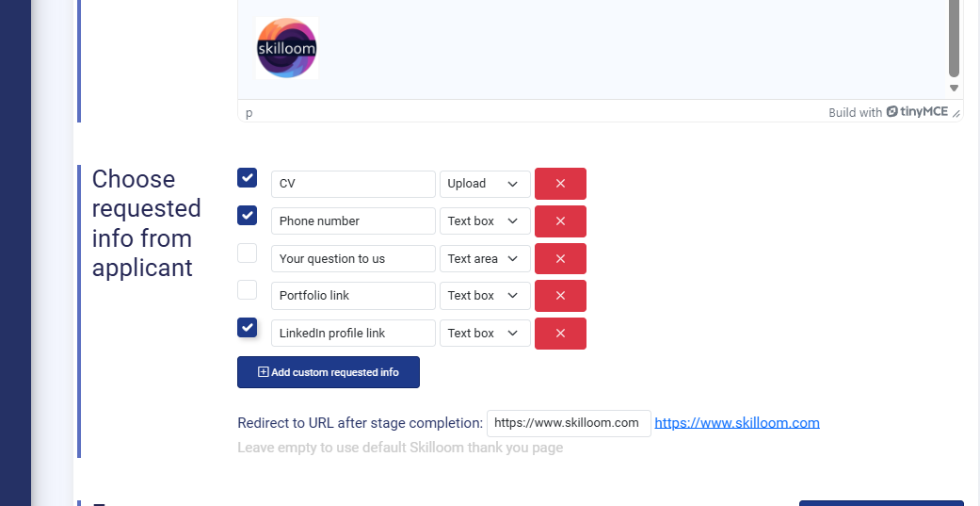This screenshot has height=506, width=980.
Task: Remove the Phone number row
Action: pos(560,221)
